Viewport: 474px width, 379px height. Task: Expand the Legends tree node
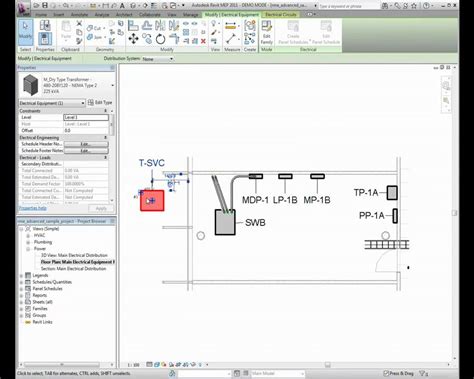(21, 276)
